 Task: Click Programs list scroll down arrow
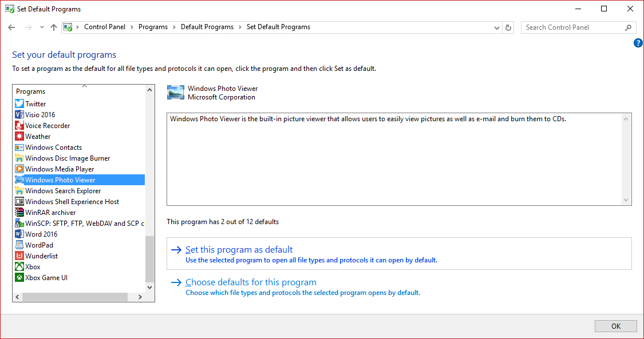pyautogui.click(x=149, y=288)
